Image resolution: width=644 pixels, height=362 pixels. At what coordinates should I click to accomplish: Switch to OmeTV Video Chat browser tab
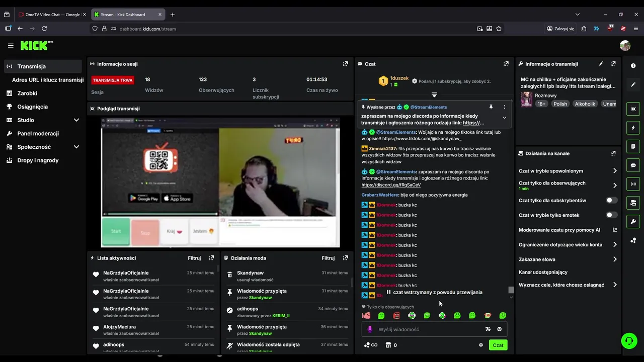click(52, 15)
